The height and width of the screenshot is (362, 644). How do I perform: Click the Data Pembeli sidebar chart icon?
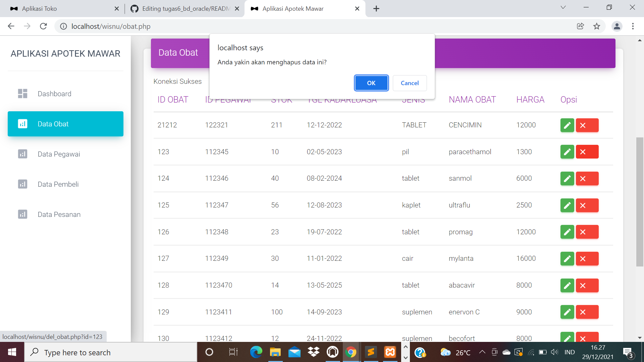point(22,184)
